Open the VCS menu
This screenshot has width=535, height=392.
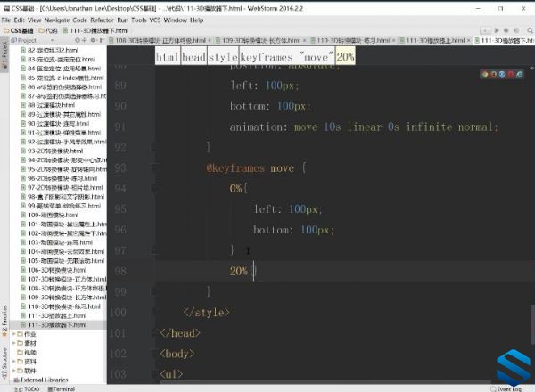coord(155,20)
